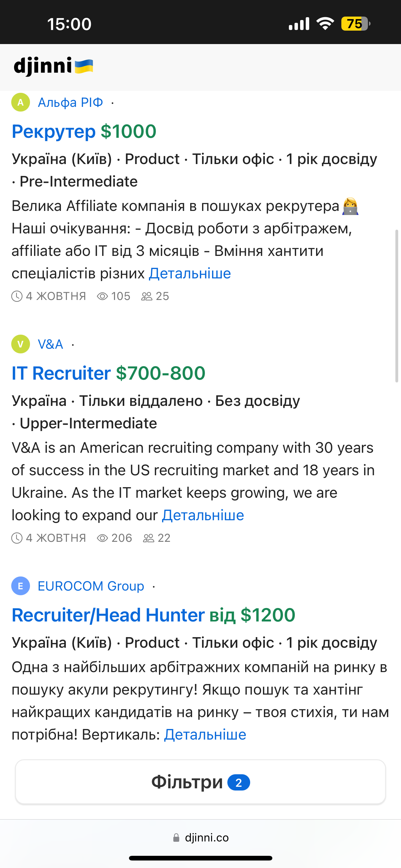The width and height of the screenshot is (401, 868).
Task: Open the Фільтри filters button
Action: pos(200,782)
